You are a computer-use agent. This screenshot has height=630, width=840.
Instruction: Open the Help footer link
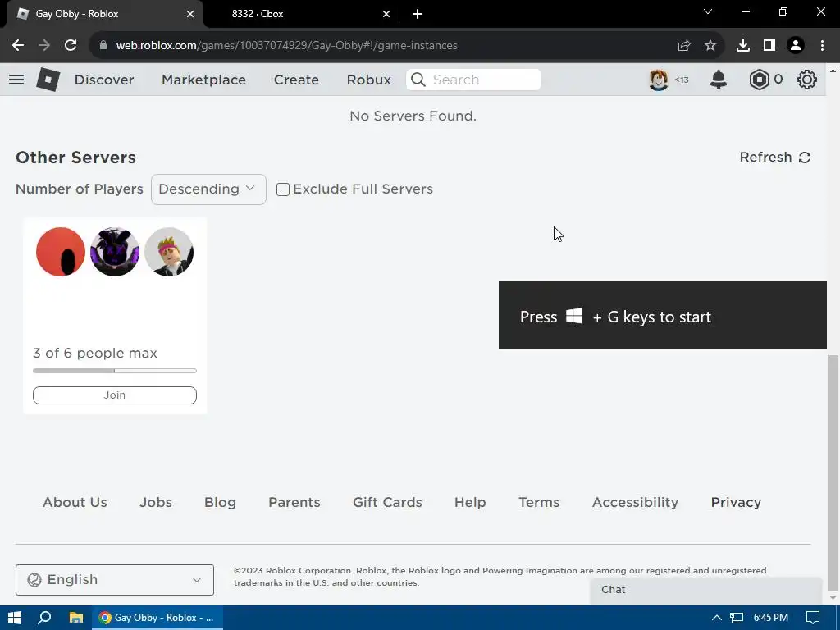click(470, 503)
